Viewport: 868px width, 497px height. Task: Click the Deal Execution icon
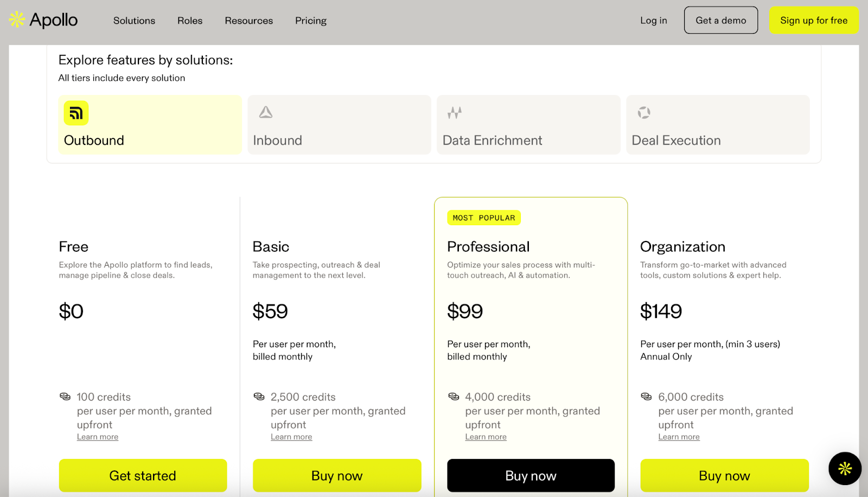pos(644,113)
